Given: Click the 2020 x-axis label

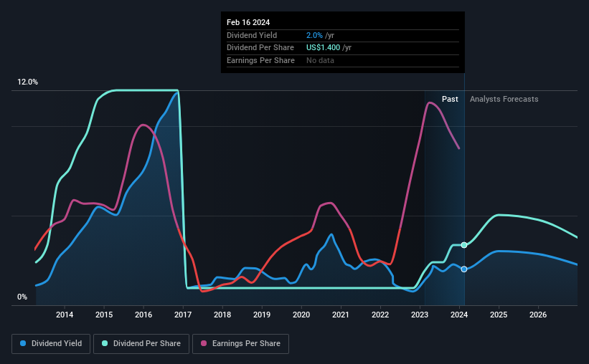Looking at the screenshot, I should point(301,315).
